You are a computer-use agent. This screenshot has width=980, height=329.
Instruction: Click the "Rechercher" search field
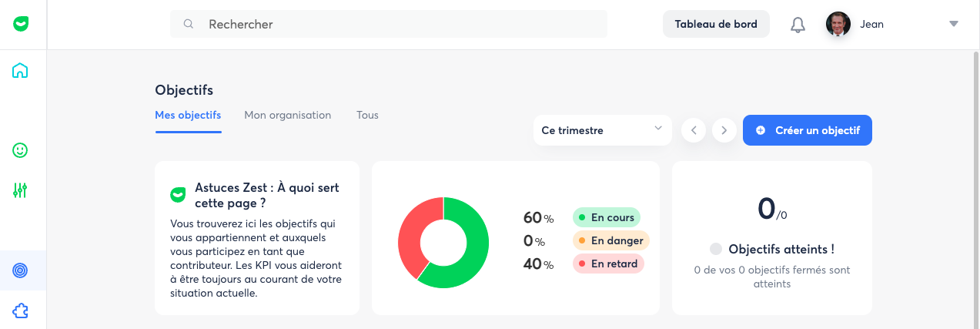coord(389,24)
